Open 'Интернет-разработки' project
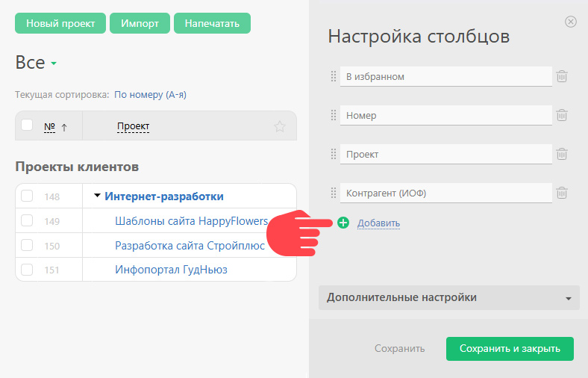Image resolution: width=588 pixels, height=378 pixels. pyautogui.click(x=164, y=196)
